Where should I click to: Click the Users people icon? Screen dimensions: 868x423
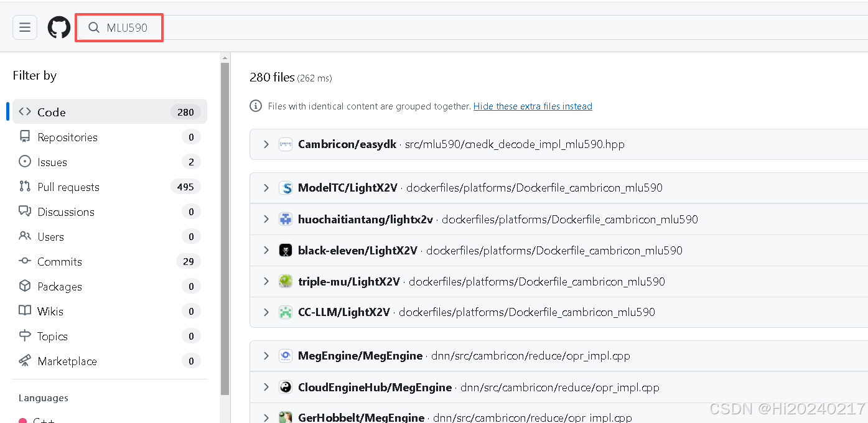(x=25, y=236)
